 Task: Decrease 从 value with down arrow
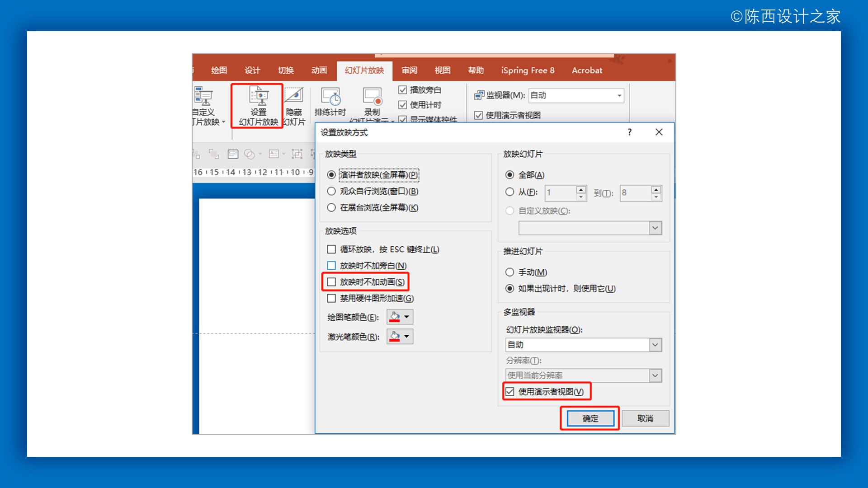point(581,197)
